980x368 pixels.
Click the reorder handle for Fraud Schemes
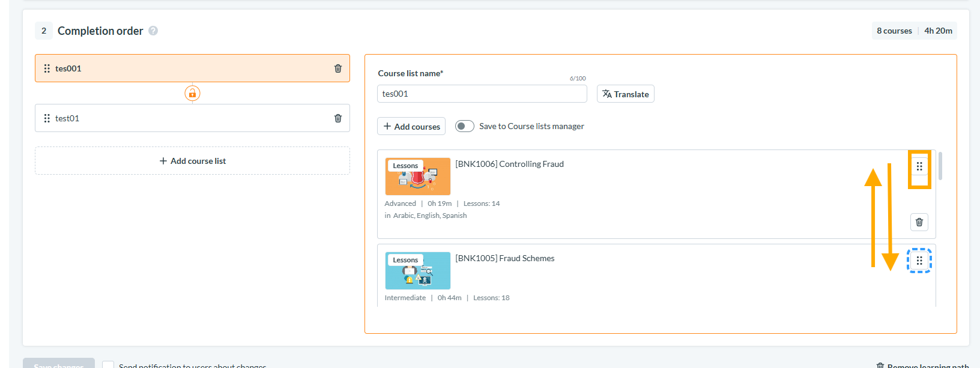[919, 261]
